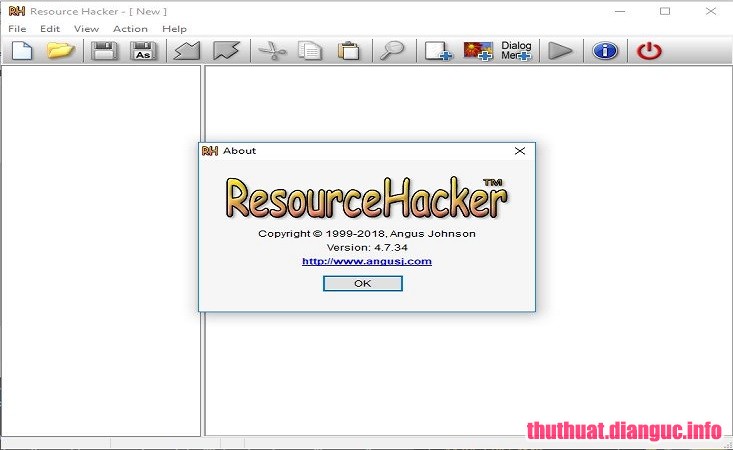The width and height of the screenshot is (733, 450).
Task: Click the RH icon in About title bar
Action: click(210, 150)
